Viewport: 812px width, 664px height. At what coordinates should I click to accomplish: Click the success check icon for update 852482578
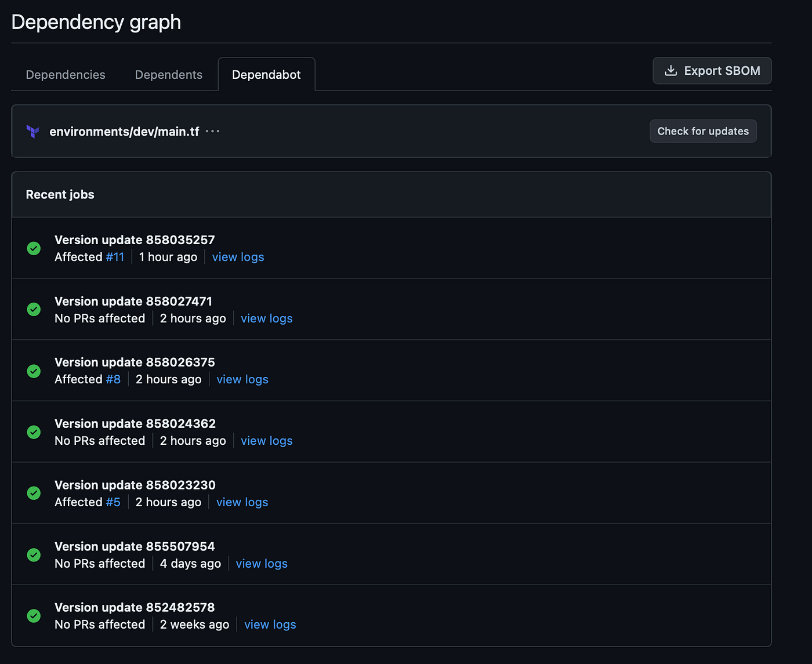pos(34,615)
